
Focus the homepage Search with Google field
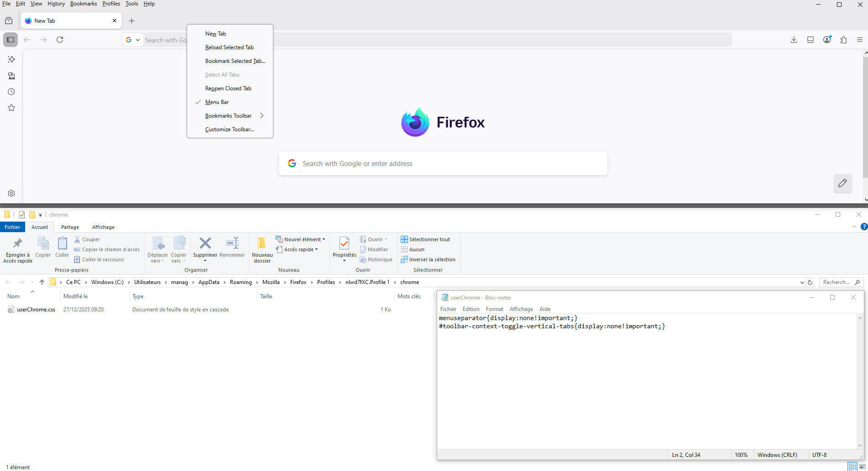click(x=443, y=163)
